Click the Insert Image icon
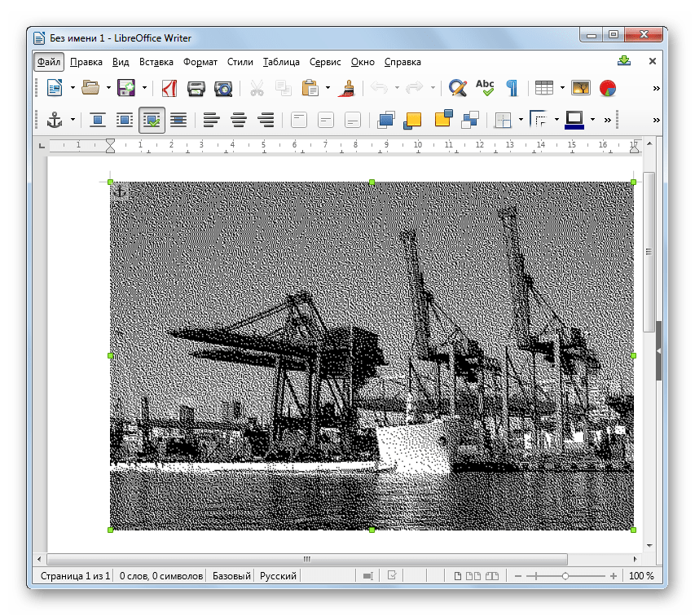The height and width of the screenshot is (616, 695). (x=581, y=88)
